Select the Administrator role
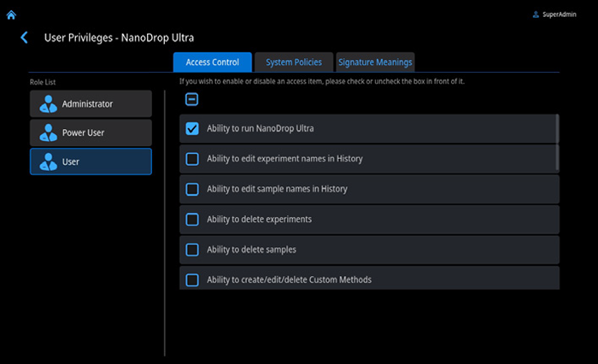The image size is (598, 364). tap(91, 103)
